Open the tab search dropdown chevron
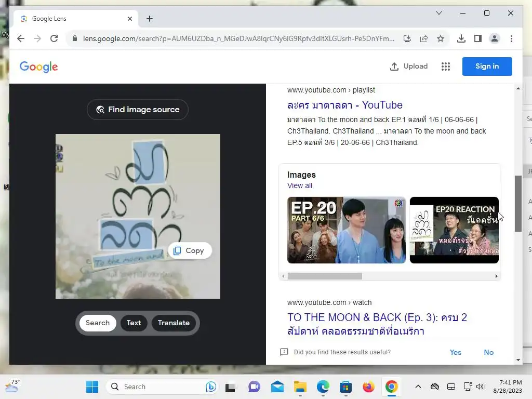 click(438, 13)
